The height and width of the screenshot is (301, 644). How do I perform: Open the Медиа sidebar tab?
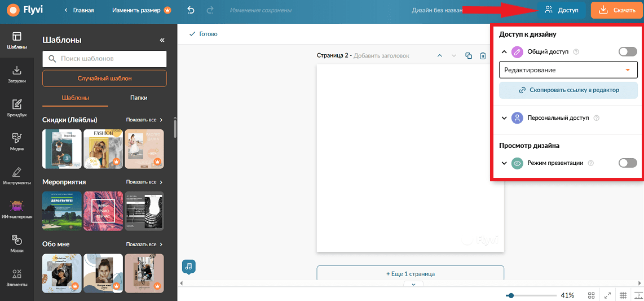point(17,142)
